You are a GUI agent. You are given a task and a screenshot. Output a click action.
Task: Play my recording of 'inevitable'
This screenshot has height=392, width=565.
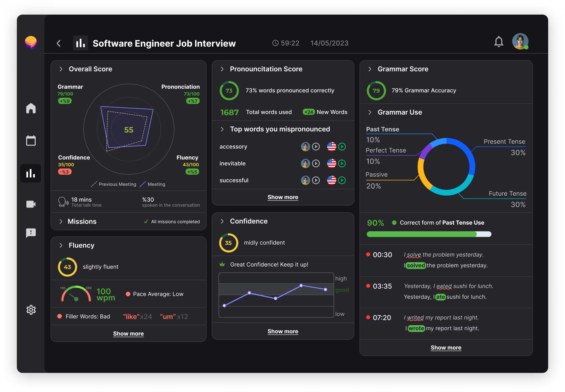click(x=316, y=163)
